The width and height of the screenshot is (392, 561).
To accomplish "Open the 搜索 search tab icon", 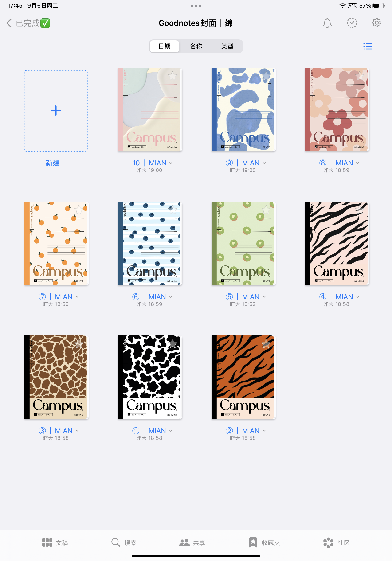I will point(115,542).
